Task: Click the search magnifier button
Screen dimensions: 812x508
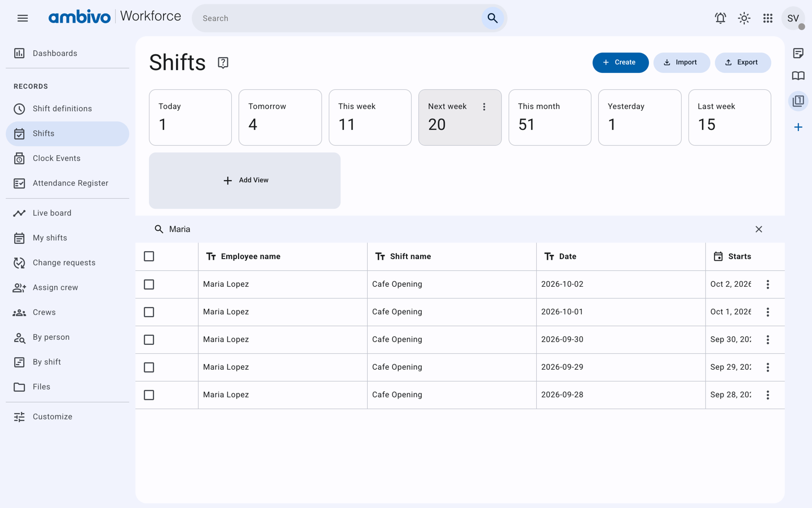Action: (x=492, y=18)
